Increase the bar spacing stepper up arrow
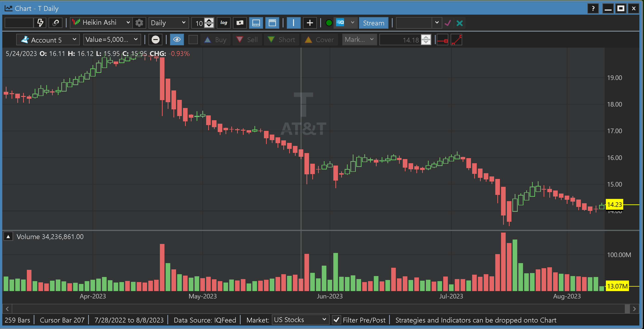Viewport: 644px width, 329px height. click(x=209, y=20)
